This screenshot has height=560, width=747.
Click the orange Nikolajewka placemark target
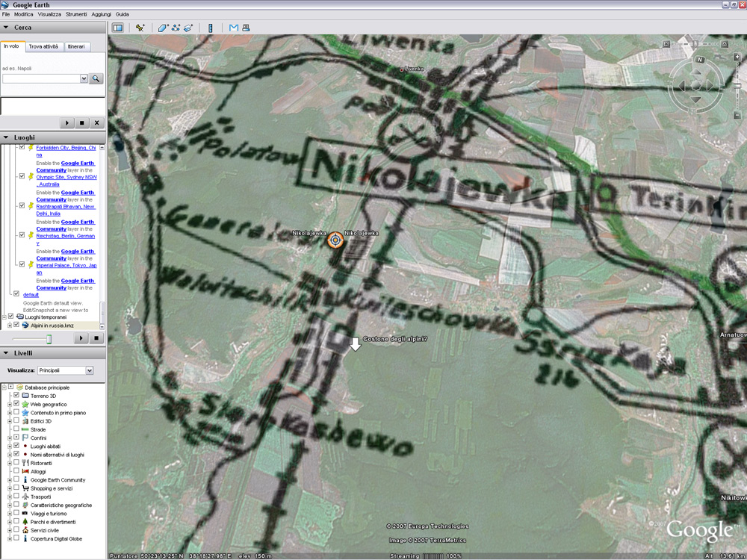pos(335,240)
